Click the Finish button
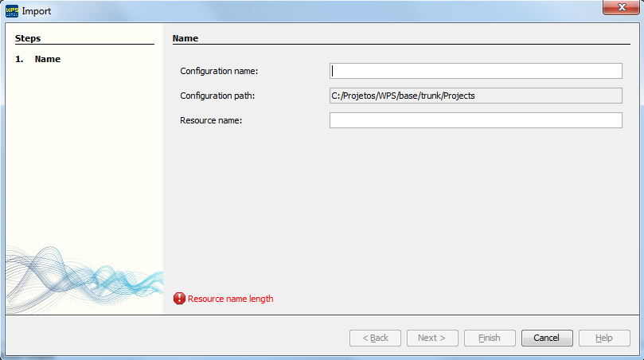 [x=490, y=338]
